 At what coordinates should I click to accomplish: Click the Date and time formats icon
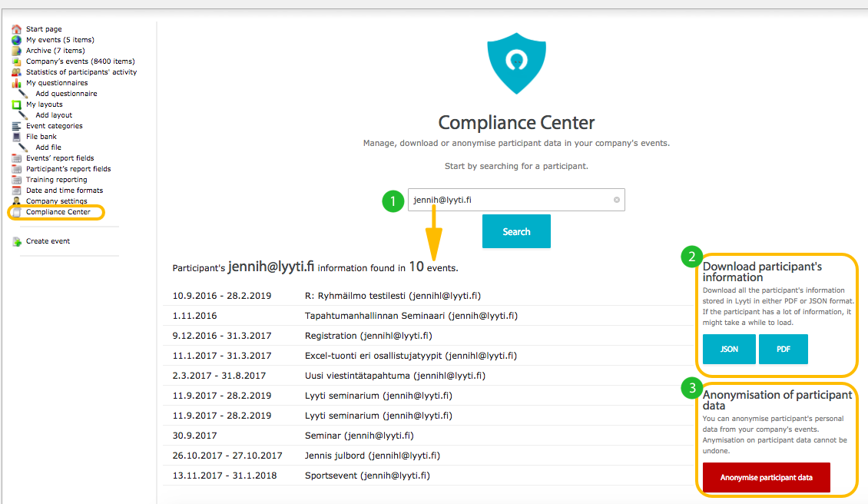click(x=17, y=191)
